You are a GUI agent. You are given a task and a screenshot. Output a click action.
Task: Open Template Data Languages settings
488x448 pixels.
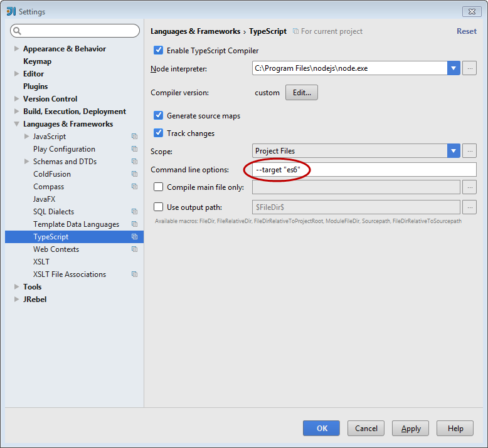coord(77,224)
